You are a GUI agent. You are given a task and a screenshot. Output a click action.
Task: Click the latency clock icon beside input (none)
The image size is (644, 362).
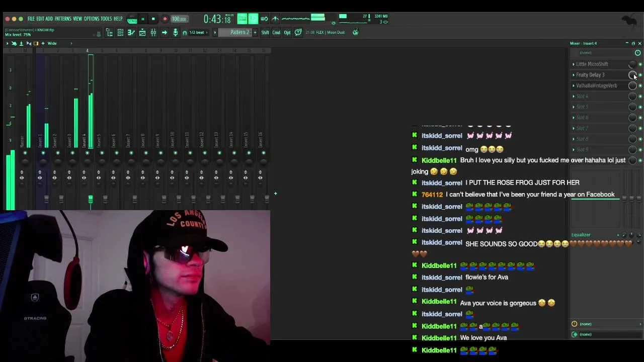point(637,53)
